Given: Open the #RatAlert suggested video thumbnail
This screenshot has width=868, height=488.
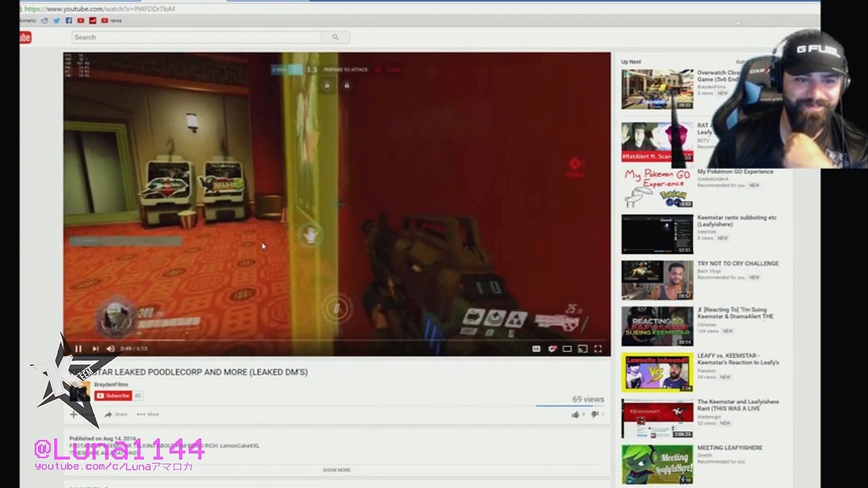Looking at the screenshot, I should (x=657, y=142).
